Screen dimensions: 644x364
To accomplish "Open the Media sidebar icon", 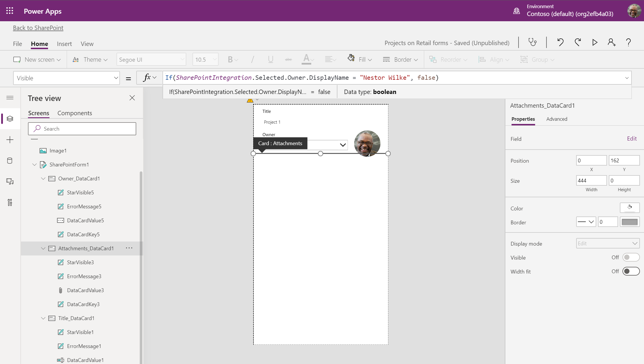I will [x=10, y=182].
